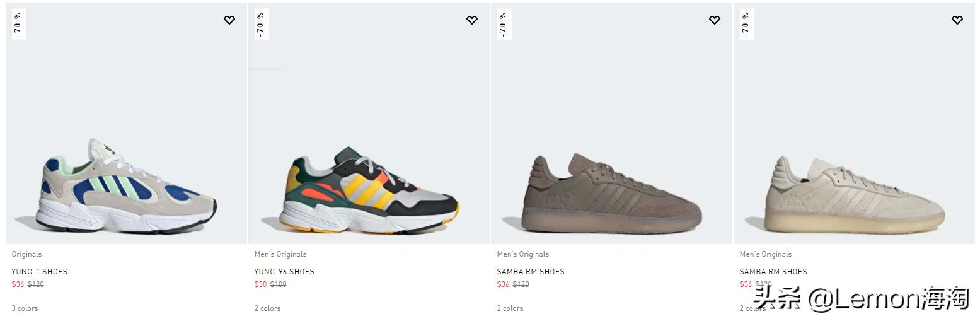
Task: Open the YUNG-1 SHOES title link
Action: click(x=39, y=272)
